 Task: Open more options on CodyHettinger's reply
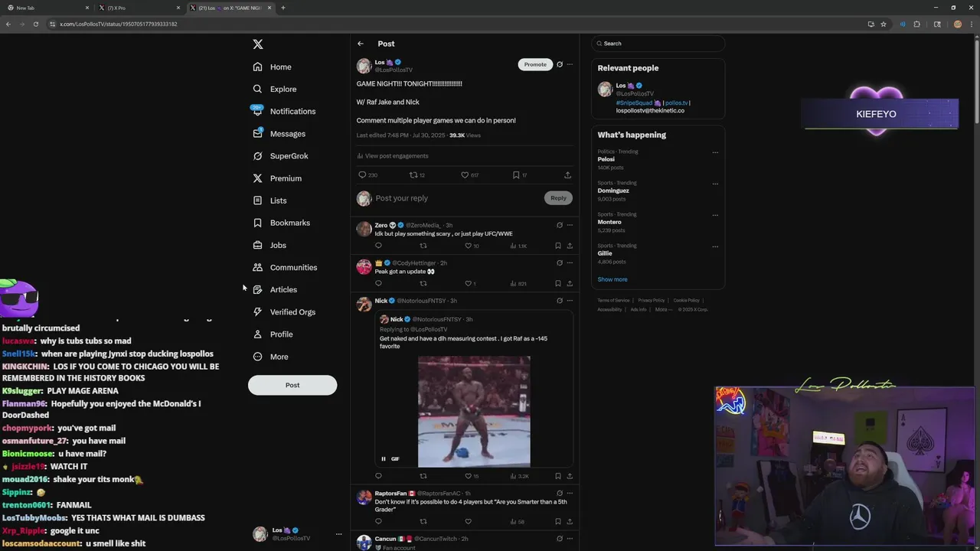tap(570, 262)
